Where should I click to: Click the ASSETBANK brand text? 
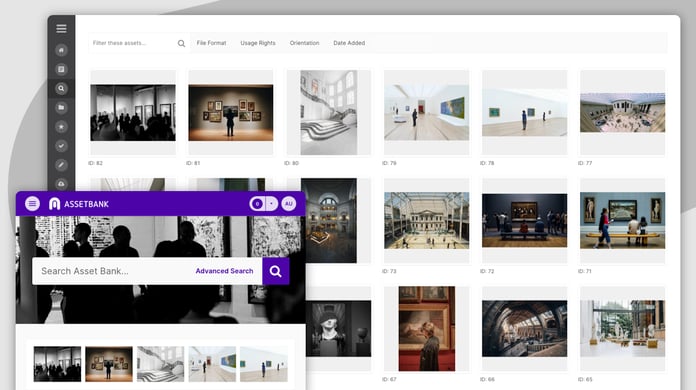point(87,204)
